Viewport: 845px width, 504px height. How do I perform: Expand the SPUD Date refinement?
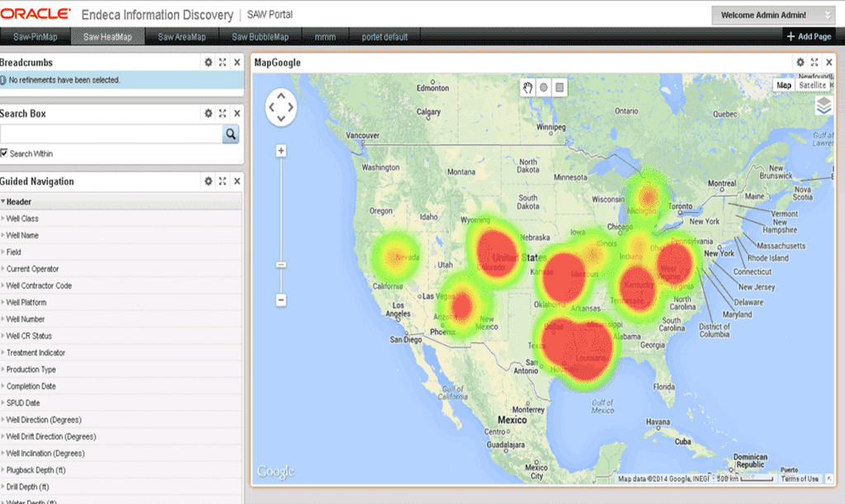3,403
